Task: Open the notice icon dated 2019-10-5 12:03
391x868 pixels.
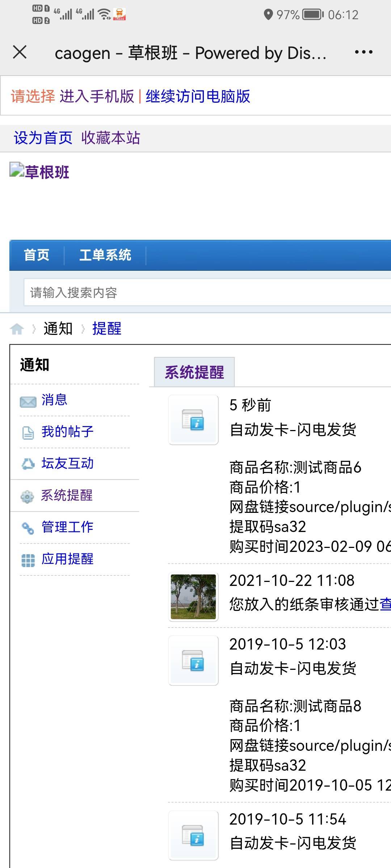Action: pos(193,661)
